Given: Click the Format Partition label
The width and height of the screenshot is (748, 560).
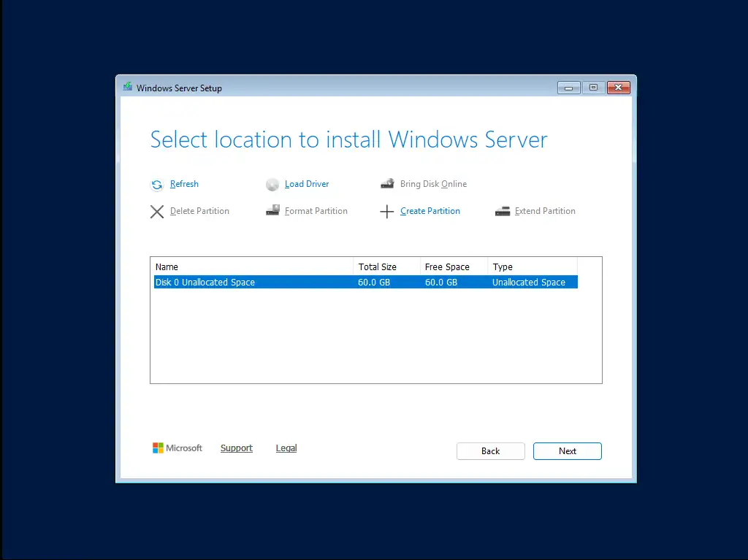Looking at the screenshot, I should [x=316, y=211].
